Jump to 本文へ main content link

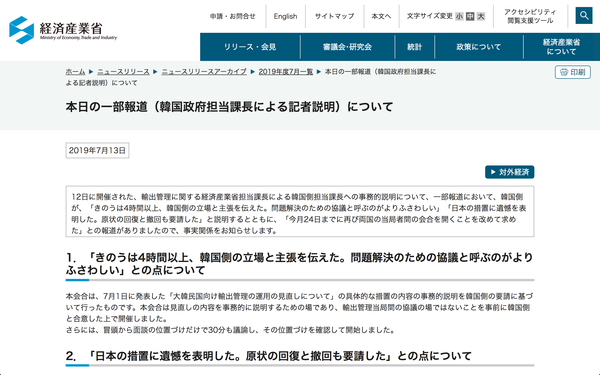(x=381, y=16)
